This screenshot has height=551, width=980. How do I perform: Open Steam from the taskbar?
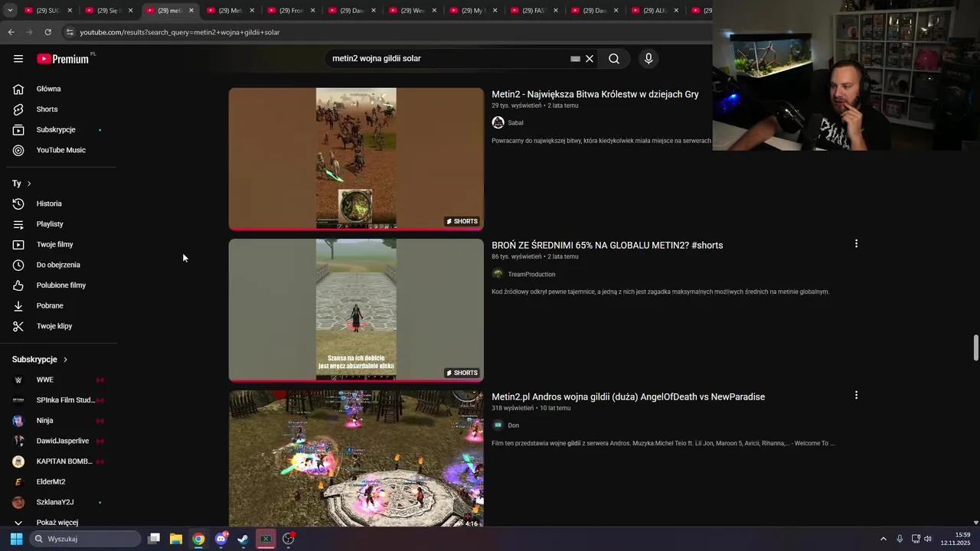[243, 539]
